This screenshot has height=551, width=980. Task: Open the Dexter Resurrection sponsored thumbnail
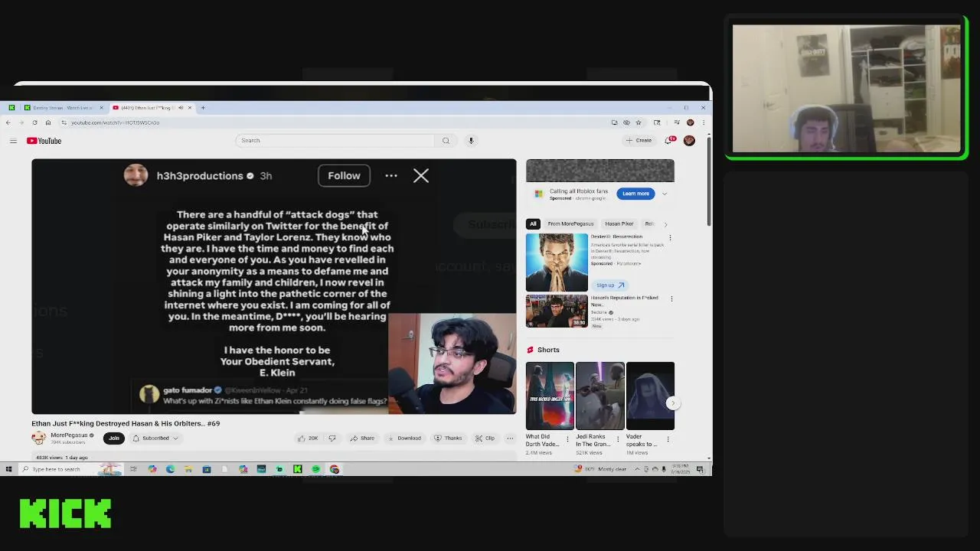[557, 262]
